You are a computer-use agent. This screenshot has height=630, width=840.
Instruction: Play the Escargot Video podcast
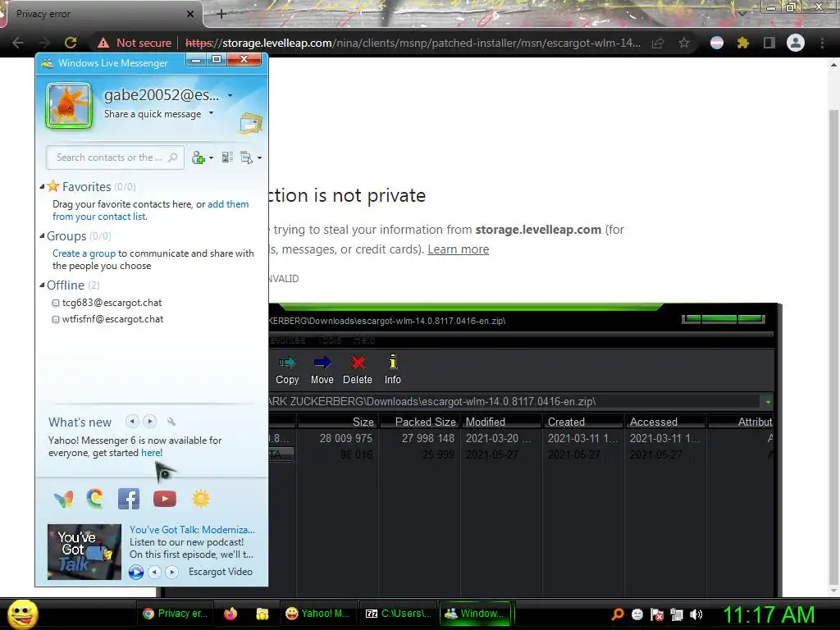click(136, 572)
